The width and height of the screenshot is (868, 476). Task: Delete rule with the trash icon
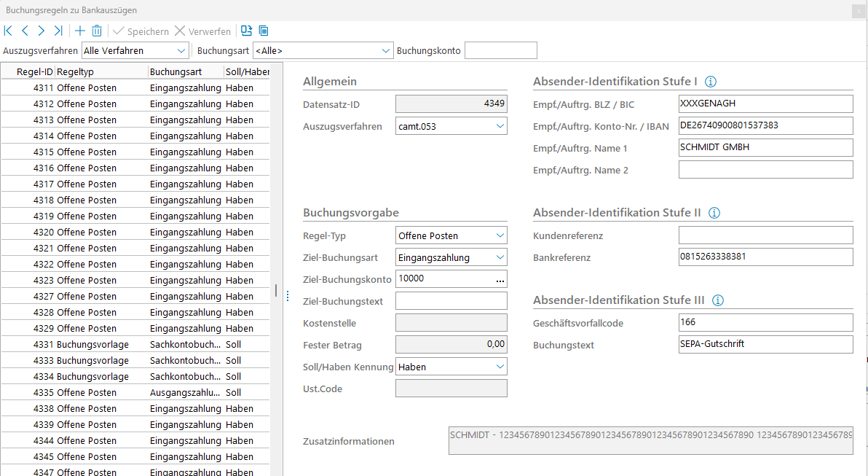coord(97,31)
